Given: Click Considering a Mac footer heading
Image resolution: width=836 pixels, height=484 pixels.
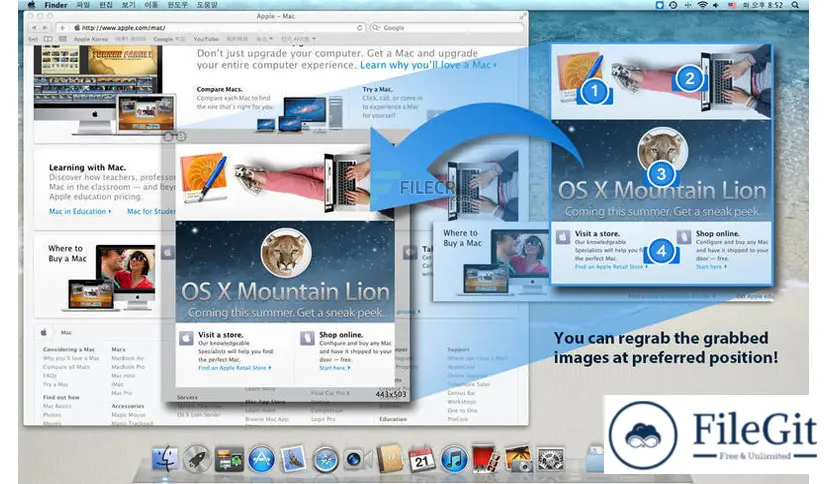Looking at the screenshot, I should click(x=69, y=349).
